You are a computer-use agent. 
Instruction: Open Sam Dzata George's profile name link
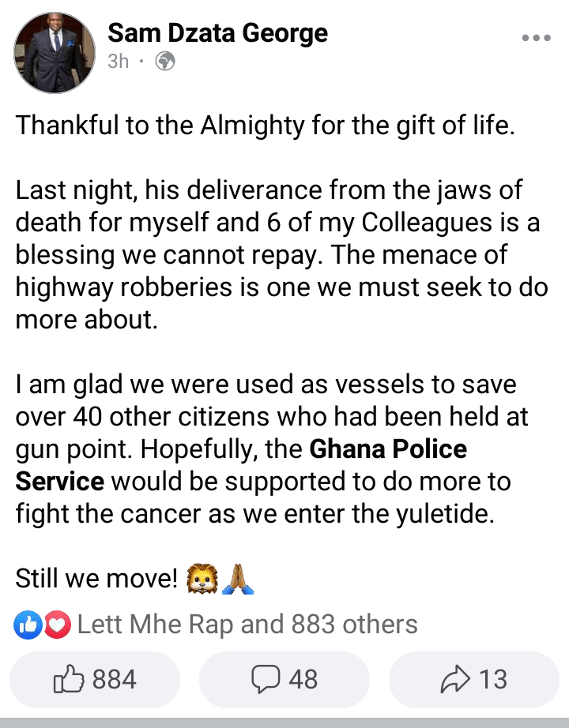[218, 33]
